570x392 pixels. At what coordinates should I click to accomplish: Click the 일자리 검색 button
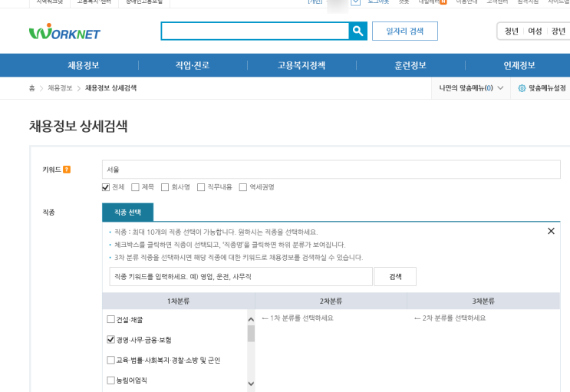(404, 31)
